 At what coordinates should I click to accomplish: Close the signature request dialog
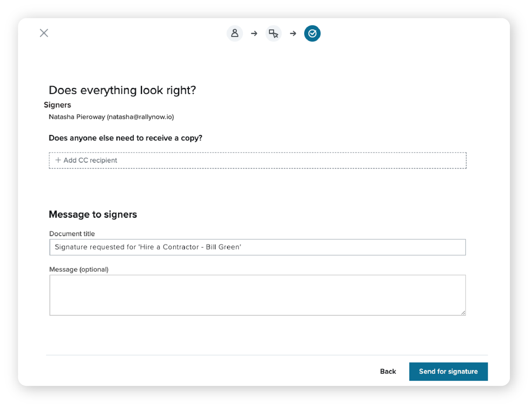(44, 33)
